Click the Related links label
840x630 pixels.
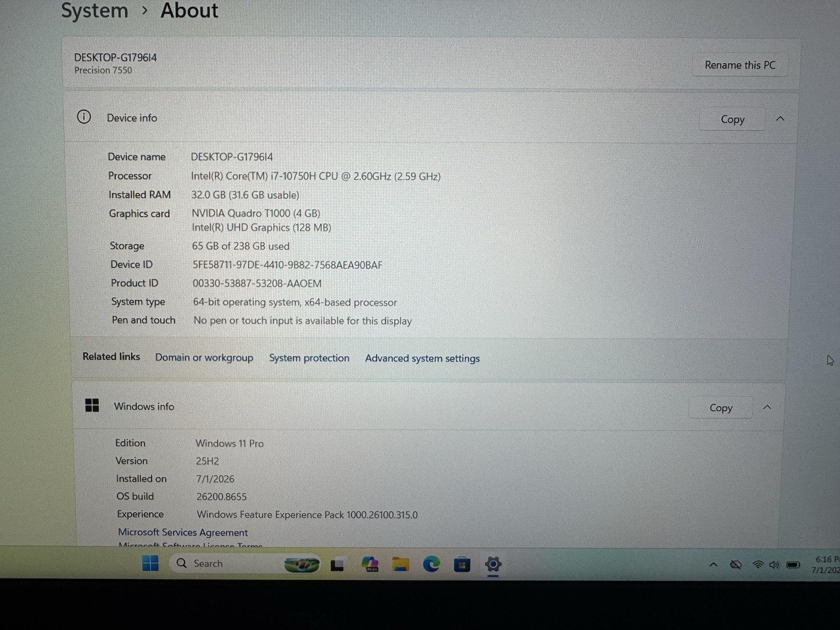pyautogui.click(x=111, y=356)
